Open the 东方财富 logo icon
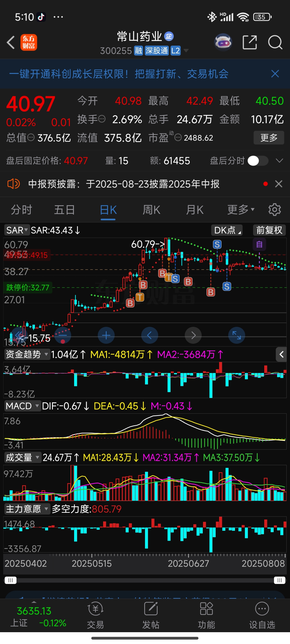The image size is (290, 644). tap(29, 42)
